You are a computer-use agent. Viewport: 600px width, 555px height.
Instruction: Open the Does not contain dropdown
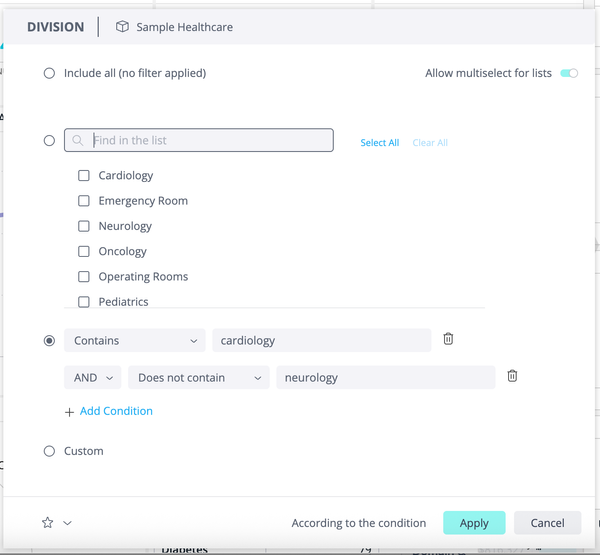pyautogui.click(x=199, y=378)
